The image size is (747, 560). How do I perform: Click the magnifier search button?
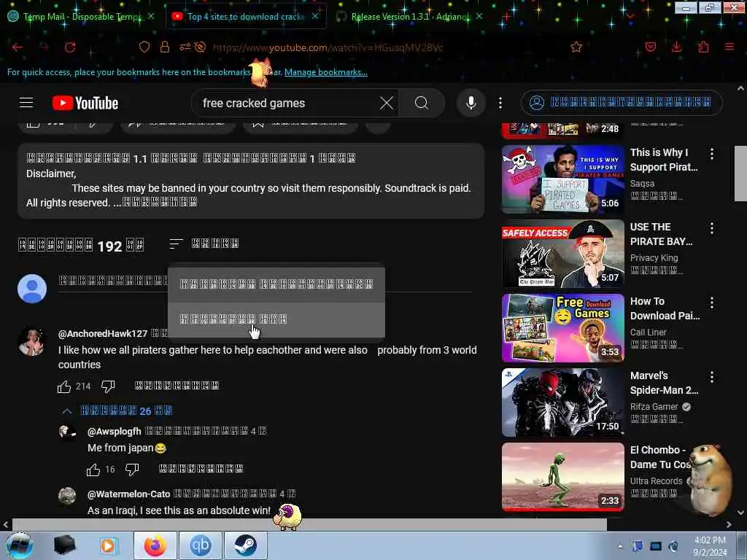(x=421, y=103)
